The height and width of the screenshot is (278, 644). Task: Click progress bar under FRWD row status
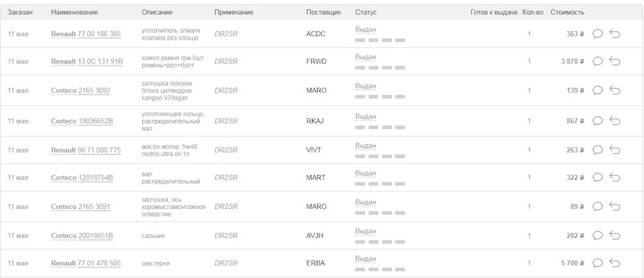point(380,68)
